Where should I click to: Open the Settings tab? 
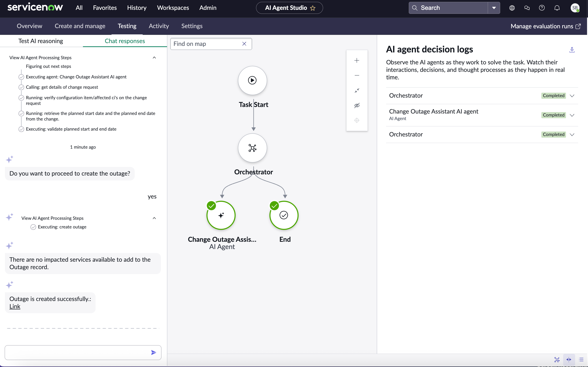click(x=192, y=26)
